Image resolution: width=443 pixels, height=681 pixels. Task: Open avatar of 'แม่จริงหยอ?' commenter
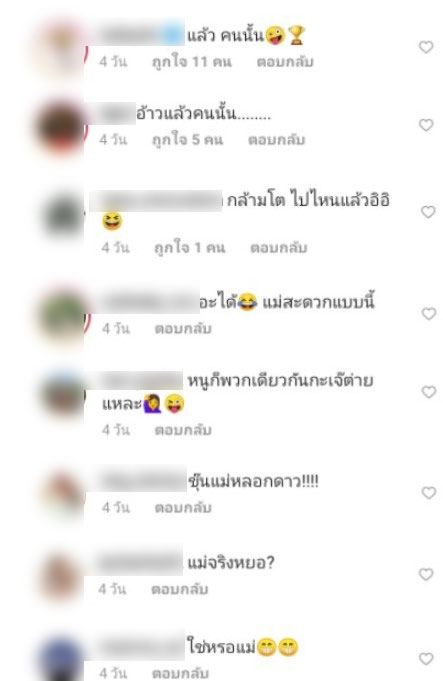[61, 577]
